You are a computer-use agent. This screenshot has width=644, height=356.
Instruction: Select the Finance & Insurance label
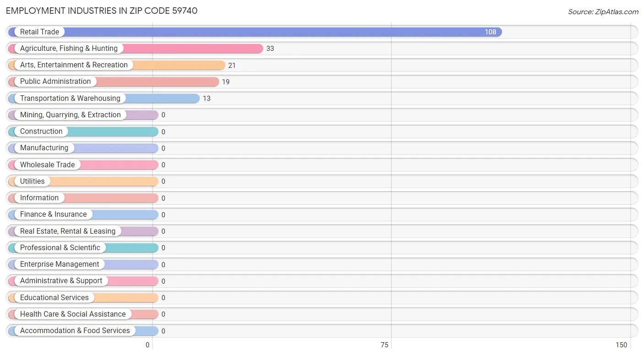point(53,214)
